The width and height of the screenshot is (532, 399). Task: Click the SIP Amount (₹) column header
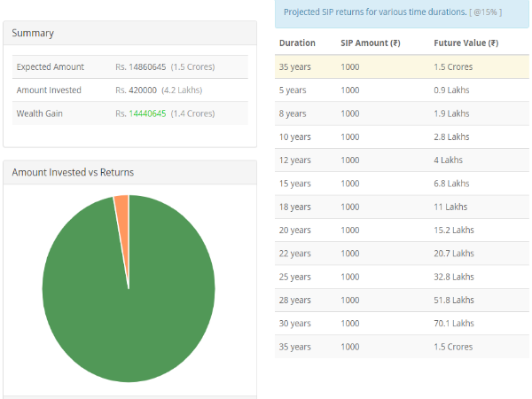click(x=370, y=43)
